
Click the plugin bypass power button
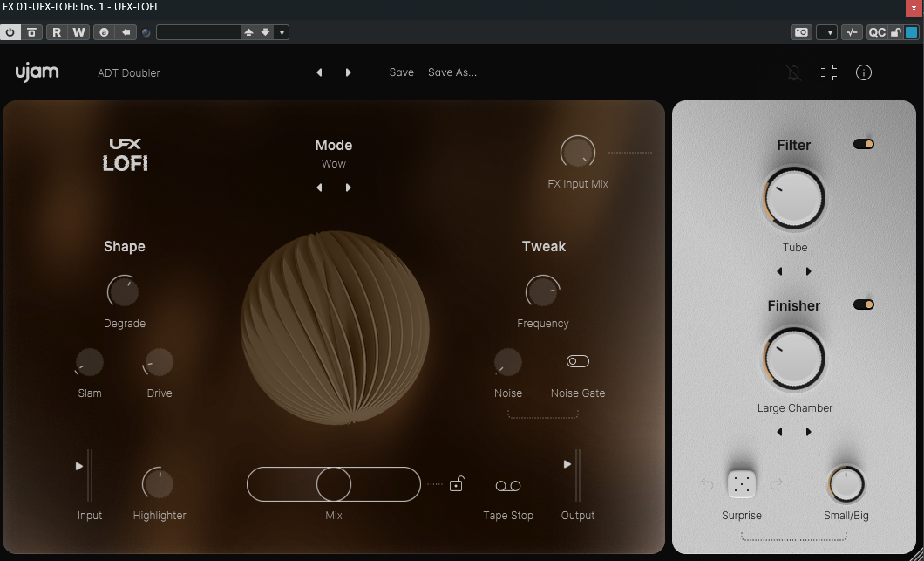(x=10, y=32)
